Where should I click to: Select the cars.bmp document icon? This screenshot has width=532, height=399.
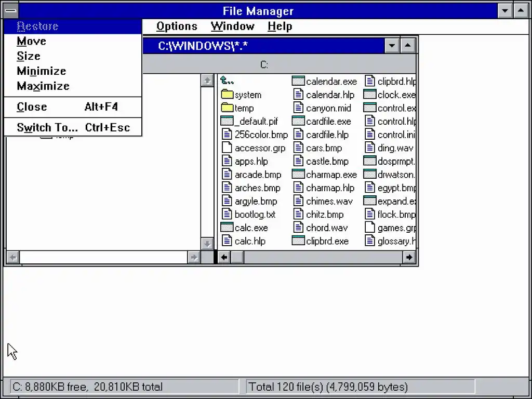click(x=298, y=148)
